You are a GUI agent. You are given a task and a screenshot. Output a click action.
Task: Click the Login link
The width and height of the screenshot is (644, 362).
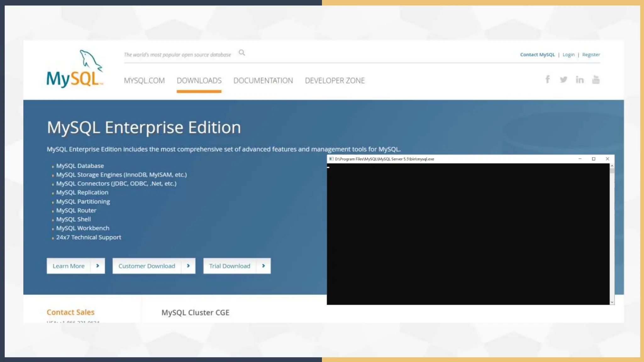[569, 55]
